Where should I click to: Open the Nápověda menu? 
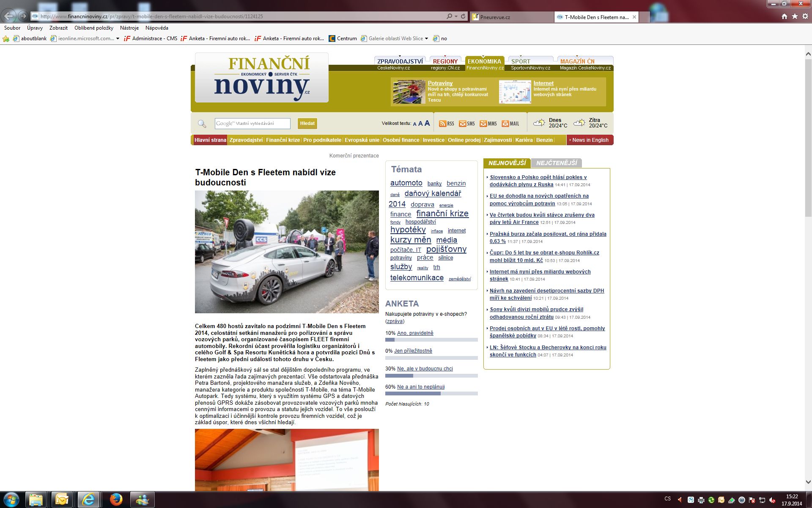coord(157,28)
